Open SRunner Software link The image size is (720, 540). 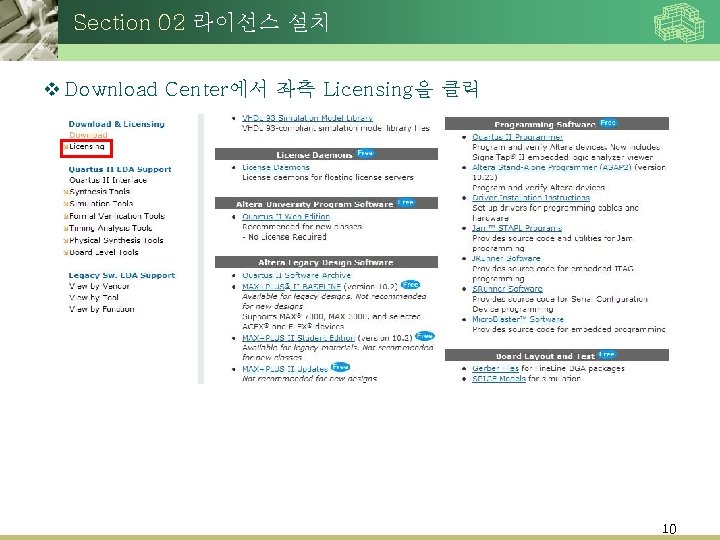507,288
